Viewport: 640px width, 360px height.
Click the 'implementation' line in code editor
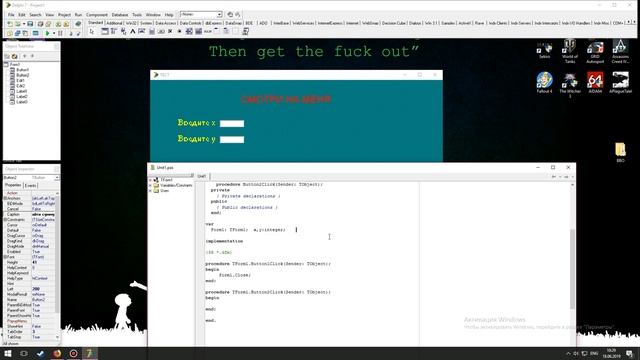(224, 241)
